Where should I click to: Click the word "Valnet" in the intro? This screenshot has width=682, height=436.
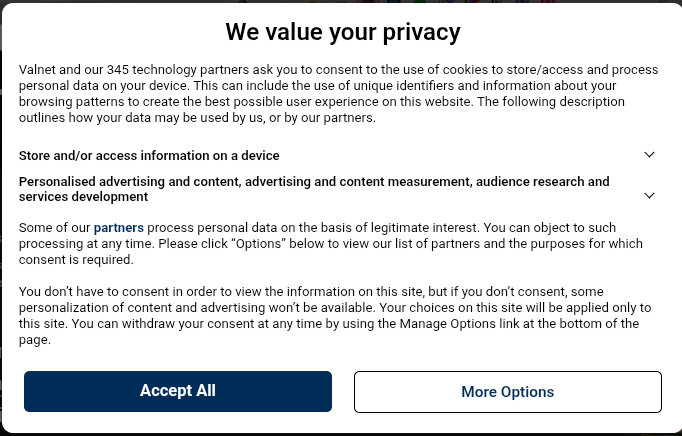point(39,70)
